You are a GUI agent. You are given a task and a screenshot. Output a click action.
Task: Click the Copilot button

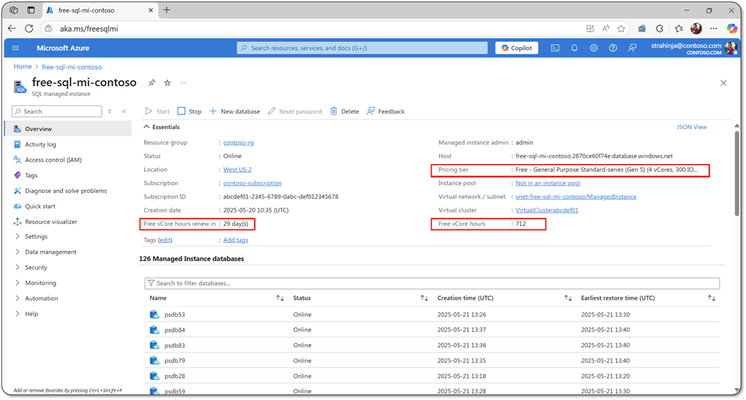(517, 48)
